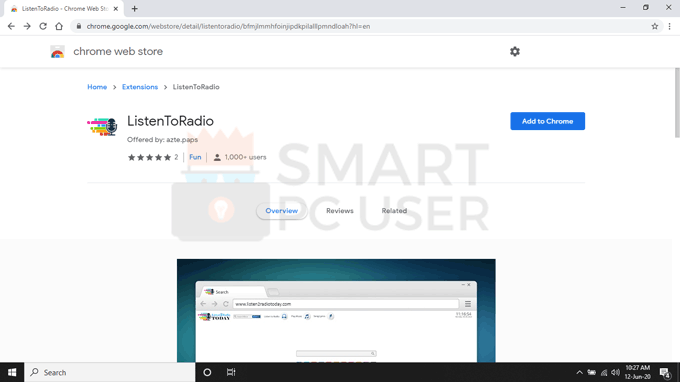
Task: Close the ListenToRadio browser tab
Action: (116, 9)
